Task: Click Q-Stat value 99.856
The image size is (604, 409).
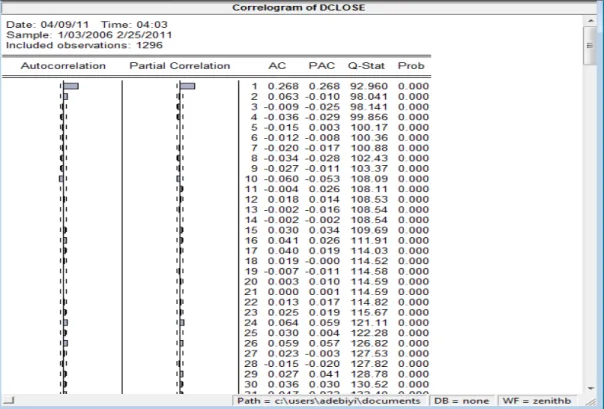Action: tap(369, 117)
